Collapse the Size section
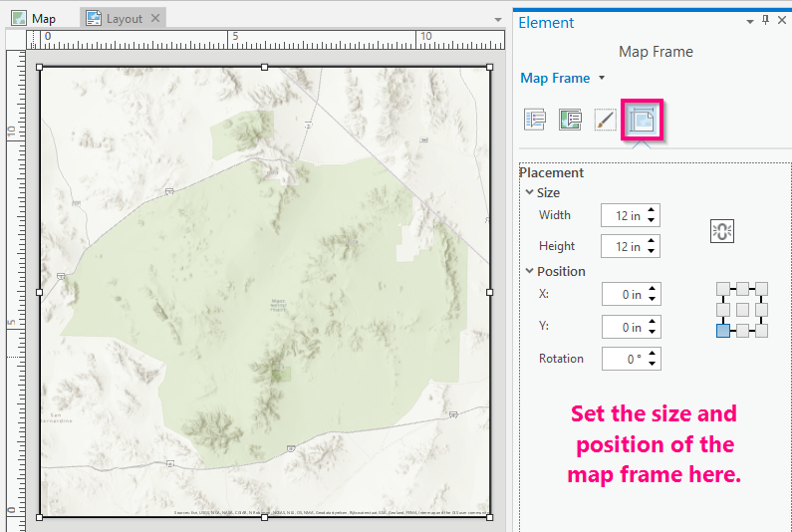This screenshot has width=792, height=532. pyautogui.click(x=529, y=192)
